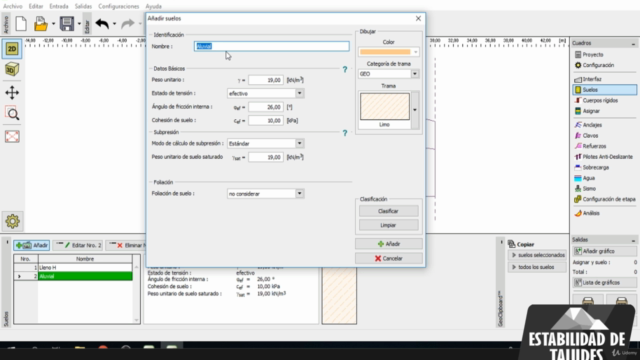Open Save options dropdown arrow
Image resolution: width=640 pixels, height=360 pixels.
coord(79,24)
